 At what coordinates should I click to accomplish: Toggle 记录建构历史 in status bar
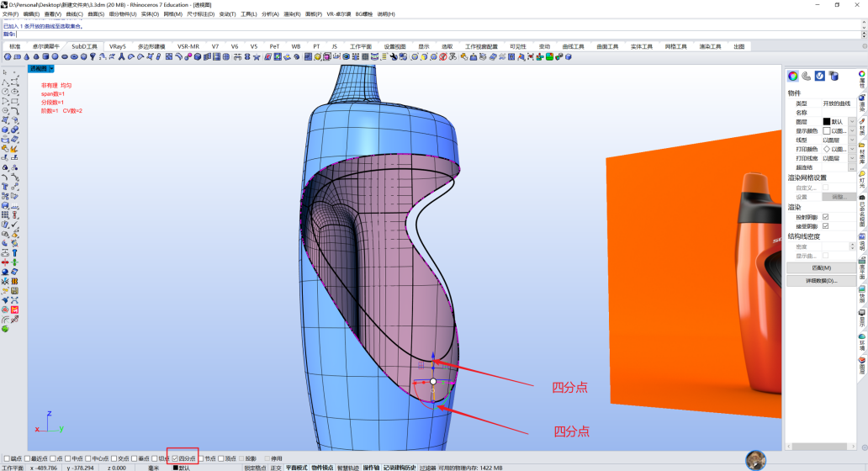coord(400,468)
